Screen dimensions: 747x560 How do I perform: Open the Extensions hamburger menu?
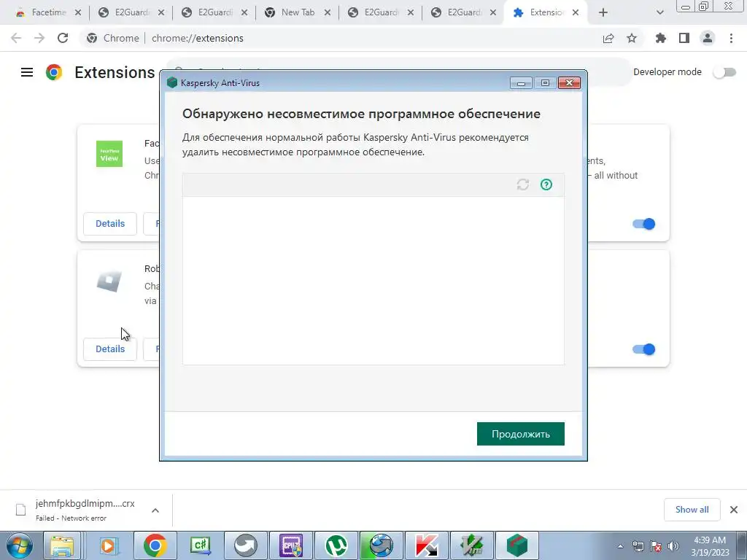(27, 72)
